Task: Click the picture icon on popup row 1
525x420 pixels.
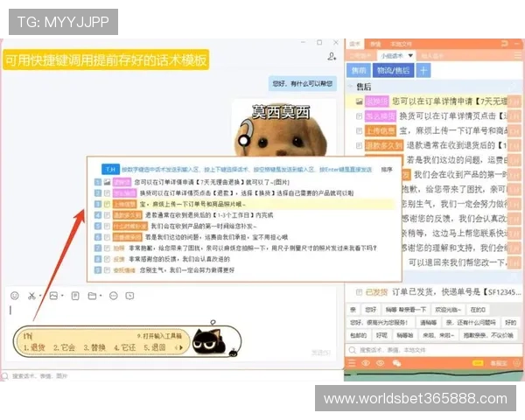Action: pos(107,182)
